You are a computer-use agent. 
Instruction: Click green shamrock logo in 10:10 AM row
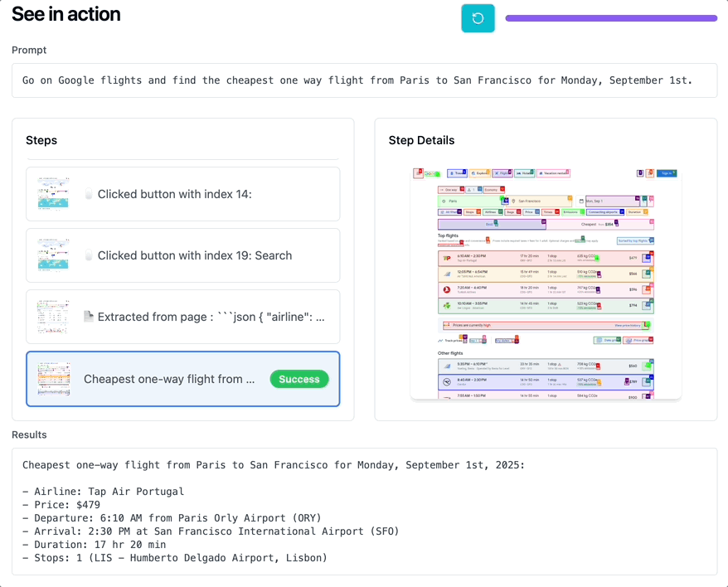pyautogui.click(x=447, y=306)
